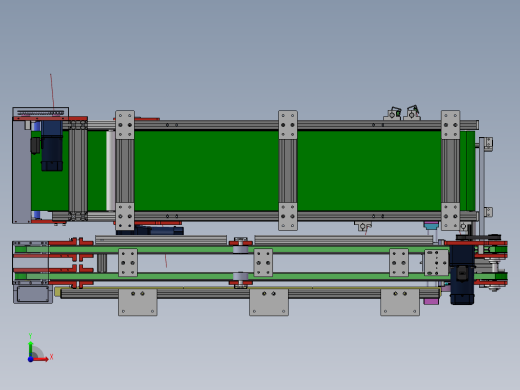Select the black connector box beside the blue gear motor
This screenshot has width=520, height=390.
(35, 146)
